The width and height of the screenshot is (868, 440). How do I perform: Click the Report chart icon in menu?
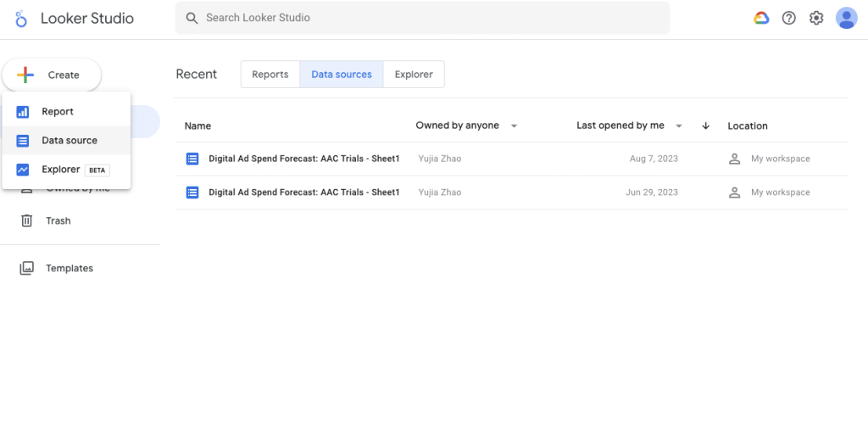(23, 112)
